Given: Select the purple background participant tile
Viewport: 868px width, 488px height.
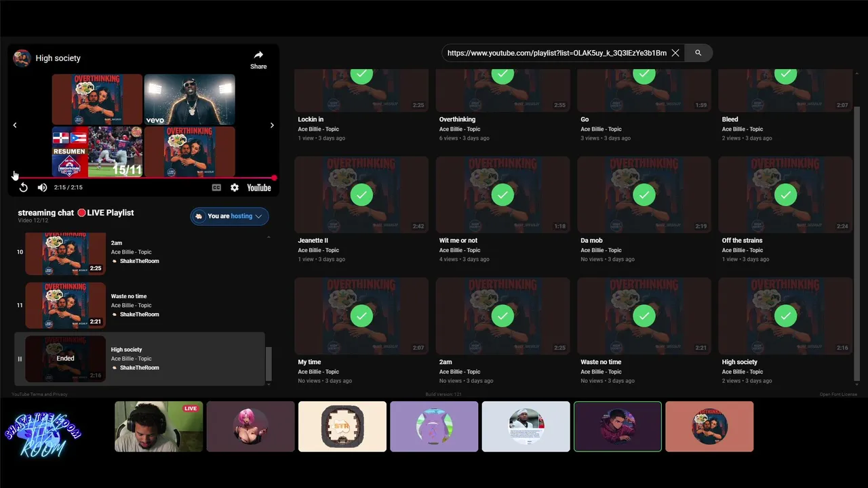Looking at the screenshot, I should (434, 426).
